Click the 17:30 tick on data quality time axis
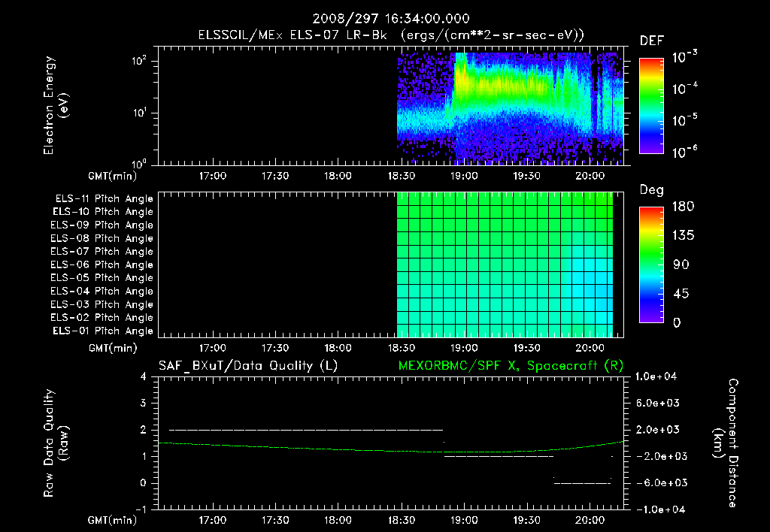The width and height of the screenshot is (770, 532). [x=275, y=520]
